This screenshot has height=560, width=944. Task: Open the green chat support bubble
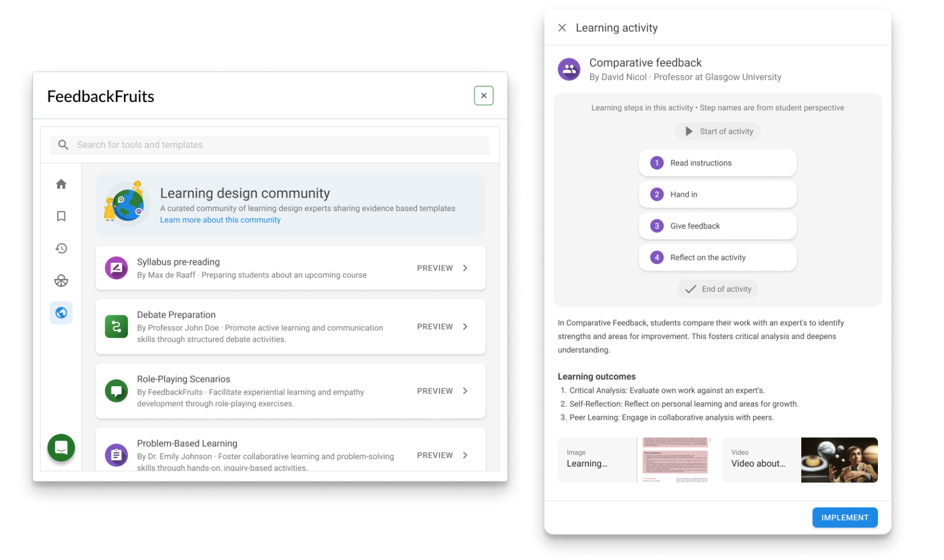pos(61,448)
